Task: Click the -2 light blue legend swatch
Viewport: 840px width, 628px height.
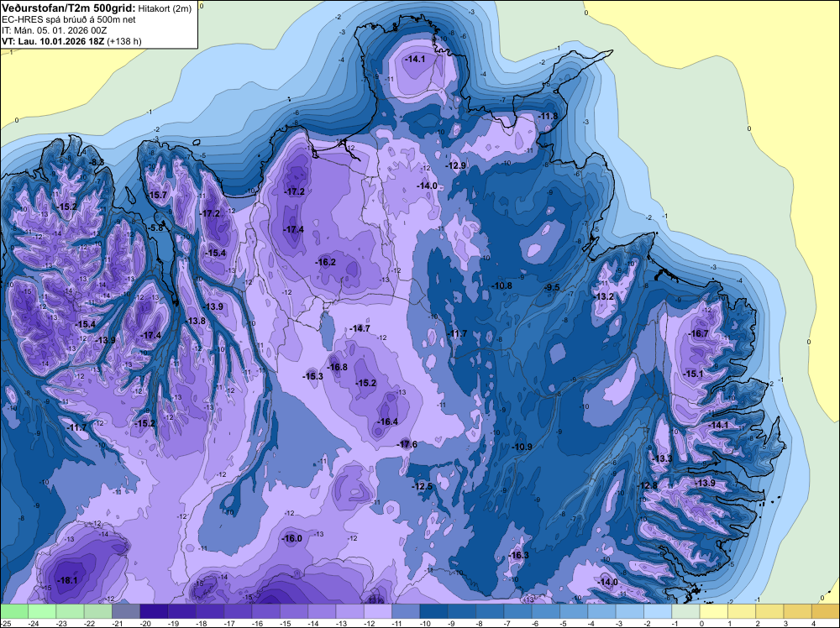Action: click(658, 611)
